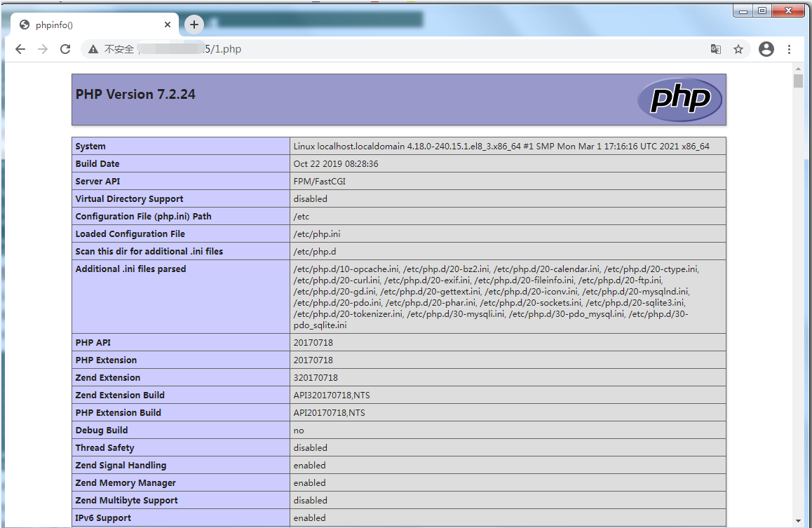The image size is (812, 528).
Task: Go back to the previous page
Action: [20, 49]
